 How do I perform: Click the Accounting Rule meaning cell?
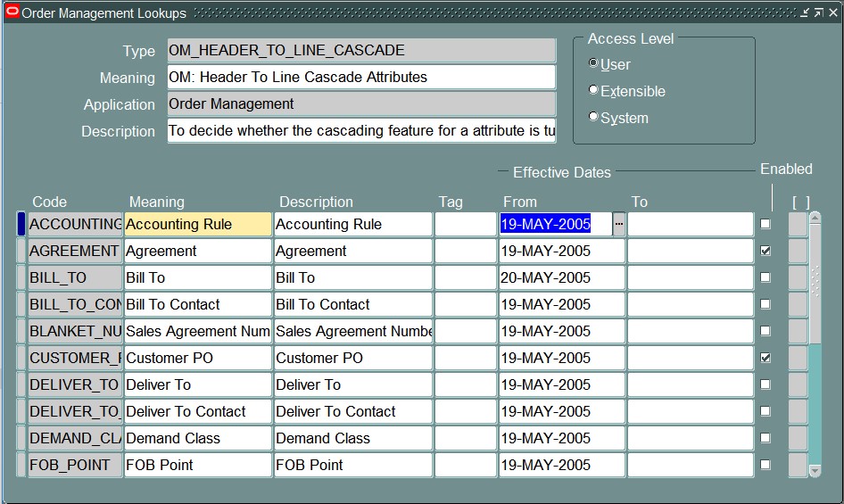[x=198, y=224]
